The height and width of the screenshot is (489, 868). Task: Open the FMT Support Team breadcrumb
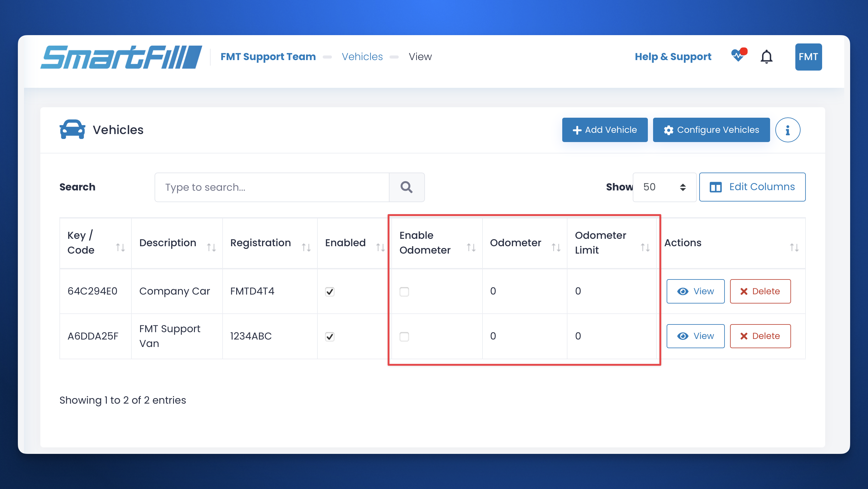268,57
